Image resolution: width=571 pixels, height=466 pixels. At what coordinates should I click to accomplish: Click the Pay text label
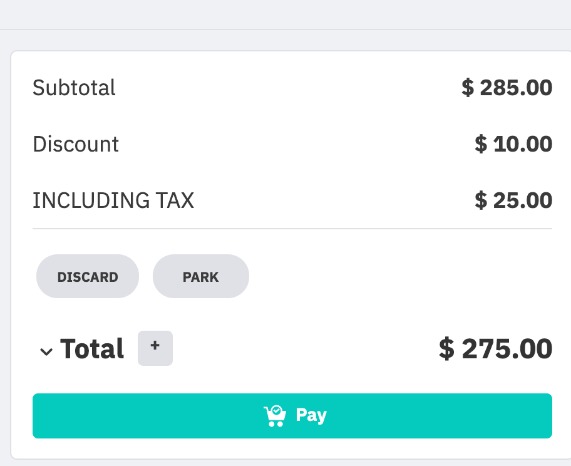[x=311, y=416]
